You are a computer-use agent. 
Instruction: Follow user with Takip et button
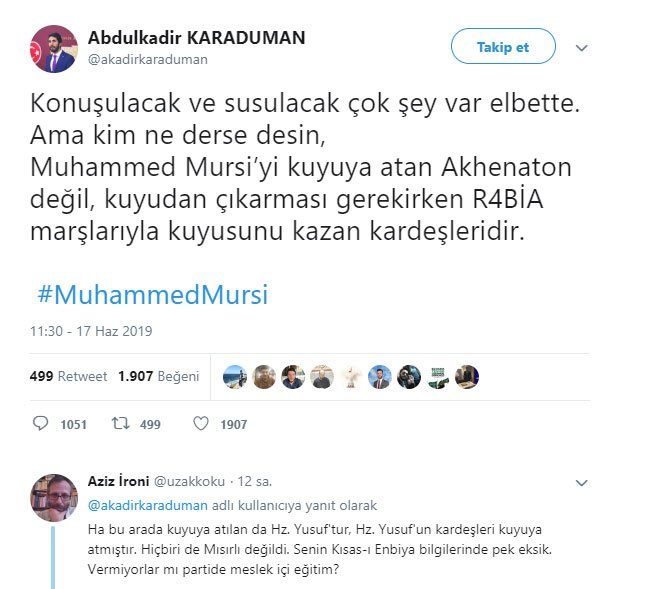tap(503, 46)
